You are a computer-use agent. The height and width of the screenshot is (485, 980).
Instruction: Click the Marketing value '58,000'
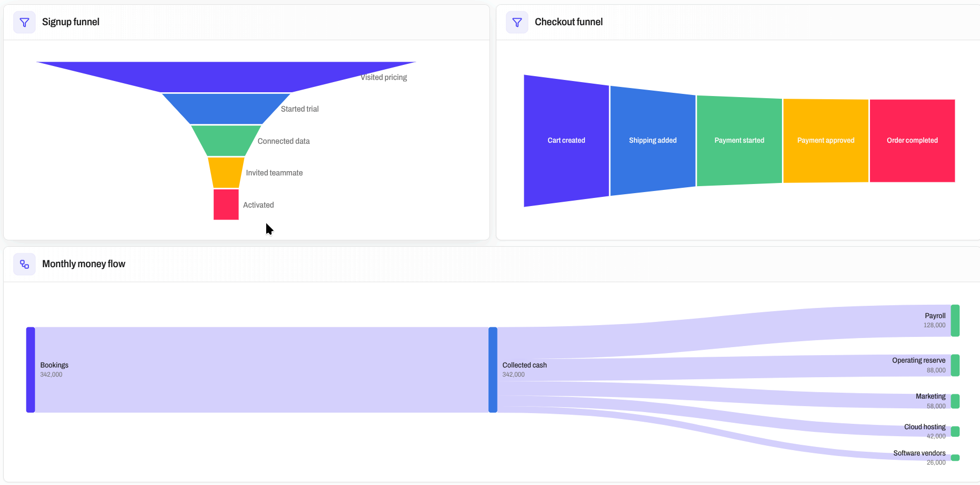[x=936, y=406]
